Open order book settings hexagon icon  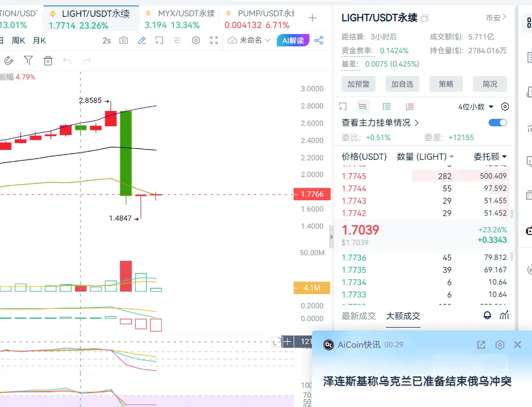pyautogui.click(x=505, y=107)
